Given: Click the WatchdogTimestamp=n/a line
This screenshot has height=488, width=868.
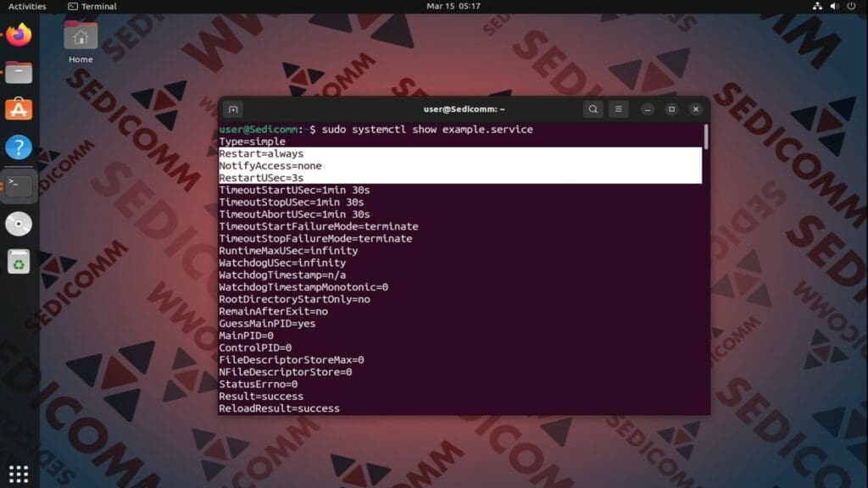Looking at the screenshot, I should [282, 275].
